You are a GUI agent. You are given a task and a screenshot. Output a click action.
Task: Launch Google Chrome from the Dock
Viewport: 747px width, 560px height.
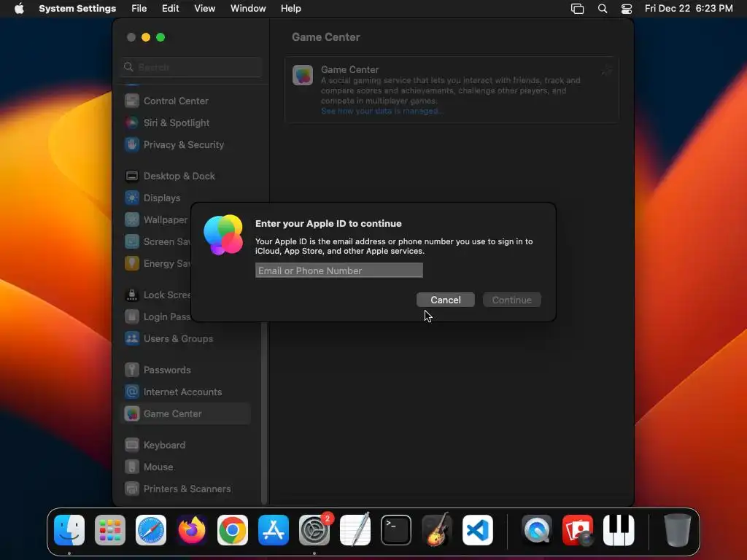[233, 530]
